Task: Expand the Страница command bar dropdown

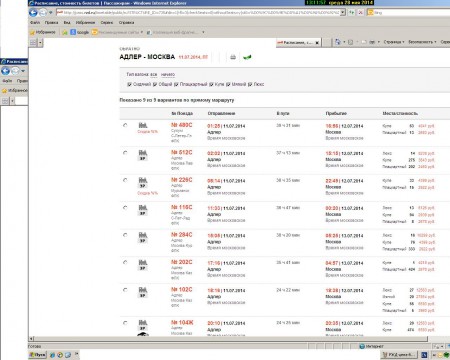Action: (x=394, y=42)
